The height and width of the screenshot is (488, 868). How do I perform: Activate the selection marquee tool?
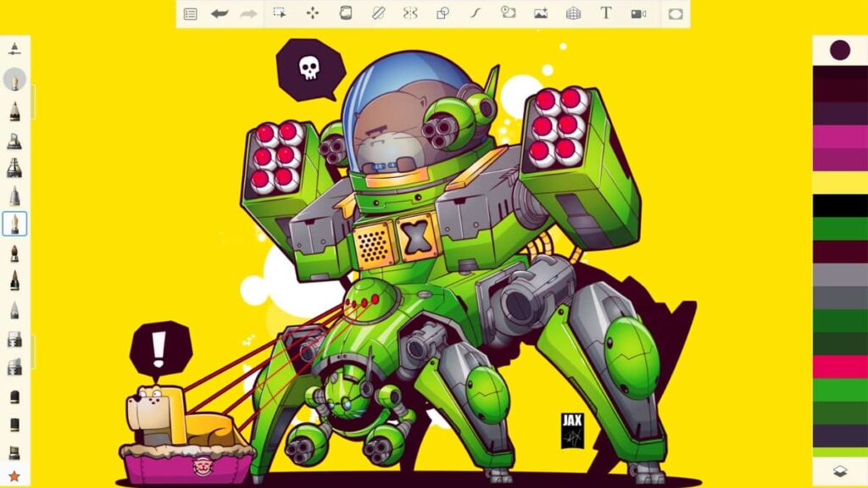280,12
